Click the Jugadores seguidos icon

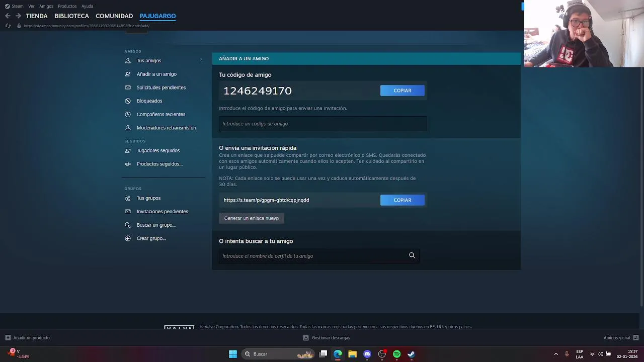point(128,150)
